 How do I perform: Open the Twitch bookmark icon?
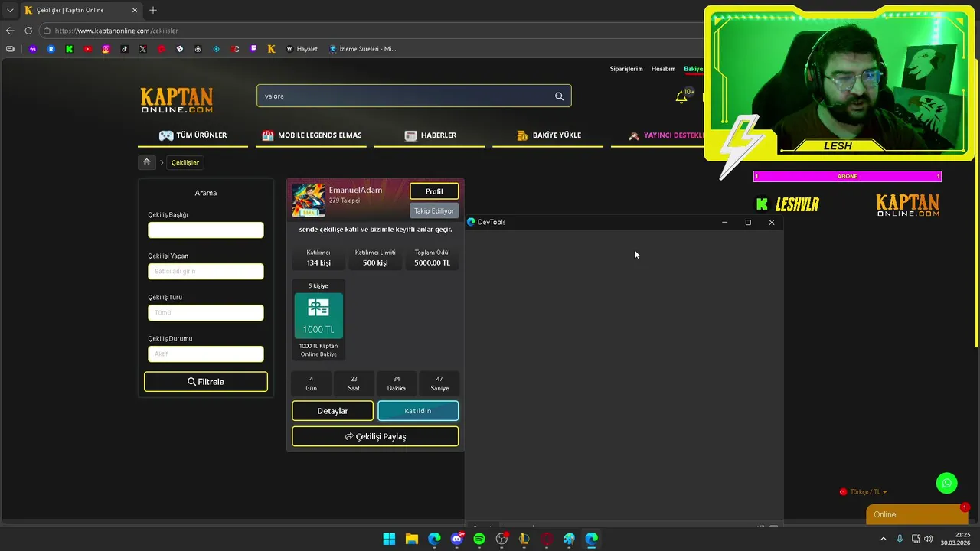pos(253,49)
